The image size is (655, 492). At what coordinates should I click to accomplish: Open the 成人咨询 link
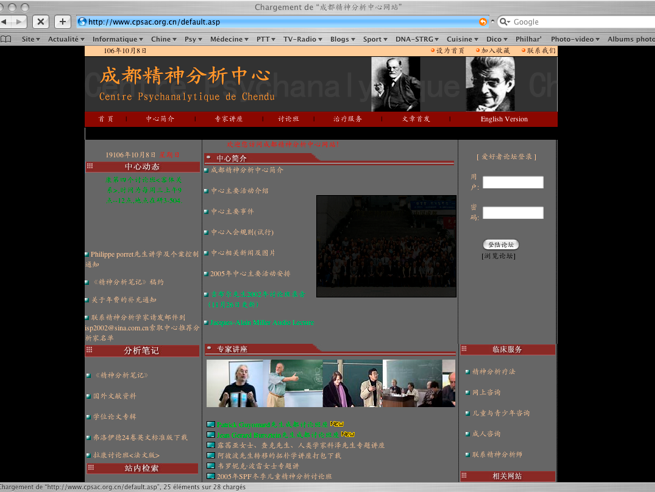click(x=486, y=434)
